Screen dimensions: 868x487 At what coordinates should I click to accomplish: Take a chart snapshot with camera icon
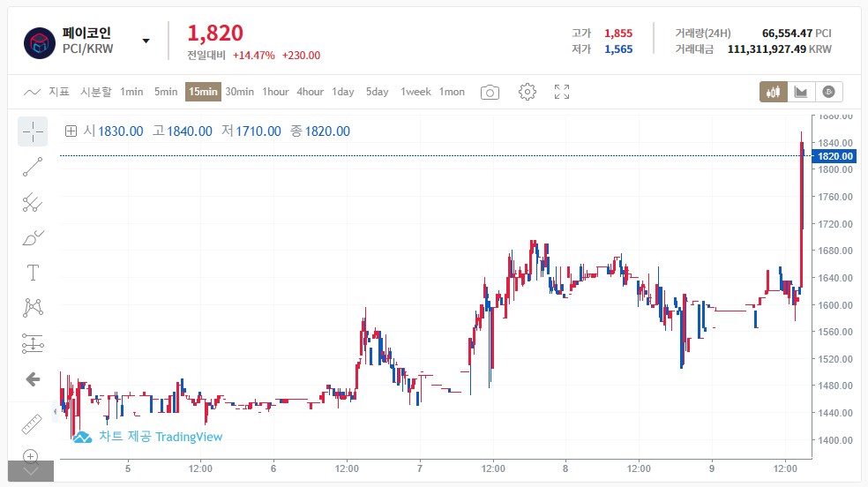pos(490,93)
